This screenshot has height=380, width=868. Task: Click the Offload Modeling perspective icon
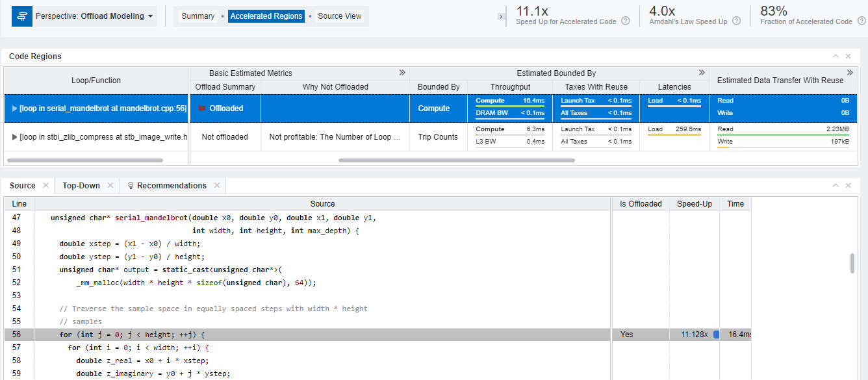pyautogui.click(x=22, y=16)
